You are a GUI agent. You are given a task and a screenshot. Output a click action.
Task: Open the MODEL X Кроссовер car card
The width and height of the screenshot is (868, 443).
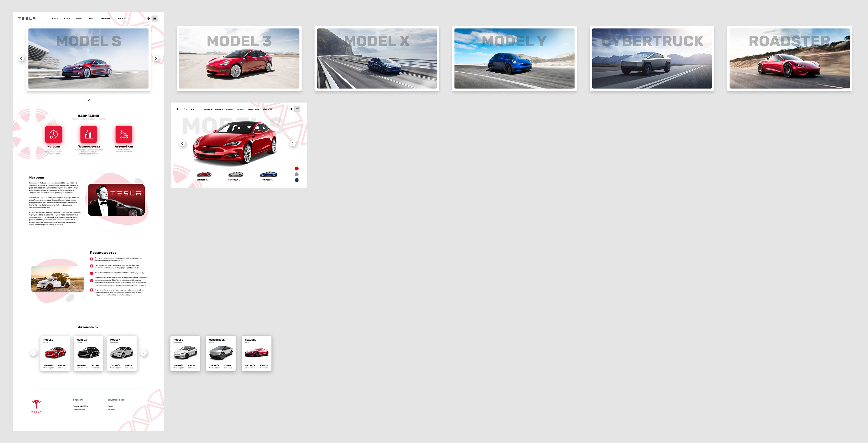pos(122,353)
